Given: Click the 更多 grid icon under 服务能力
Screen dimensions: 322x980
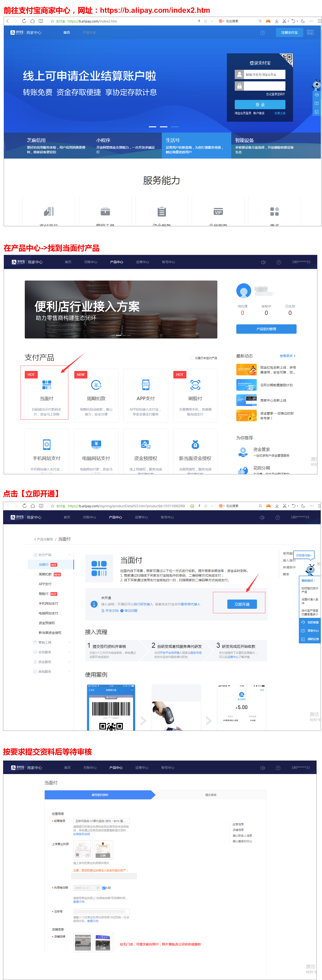Looking at the screenshot, I should point(275,211).
